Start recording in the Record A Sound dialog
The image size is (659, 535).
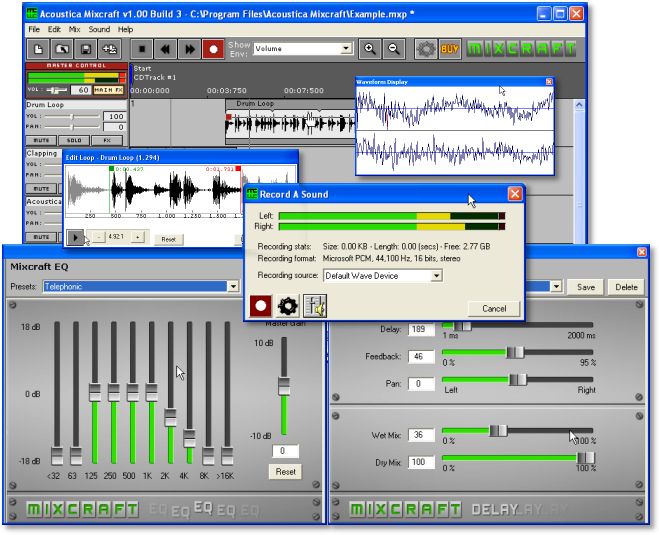(260, 306)
